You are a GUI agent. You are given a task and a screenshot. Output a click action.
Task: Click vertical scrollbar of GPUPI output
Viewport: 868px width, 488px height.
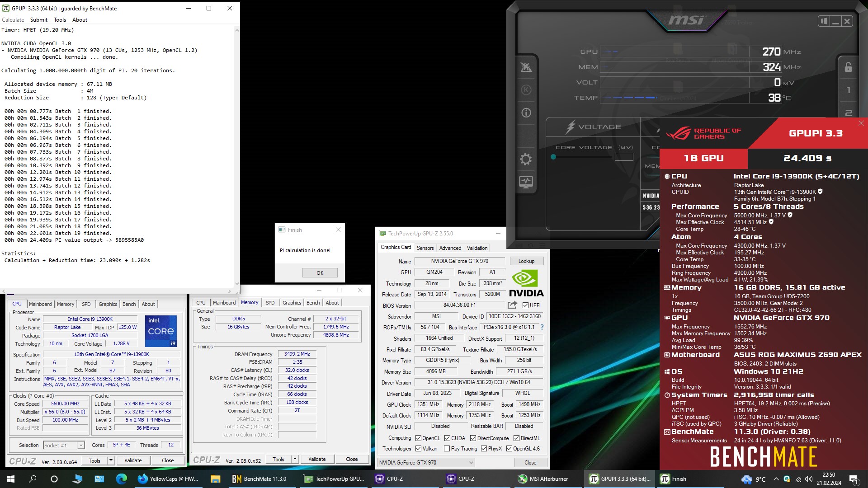tap(236, 156)
